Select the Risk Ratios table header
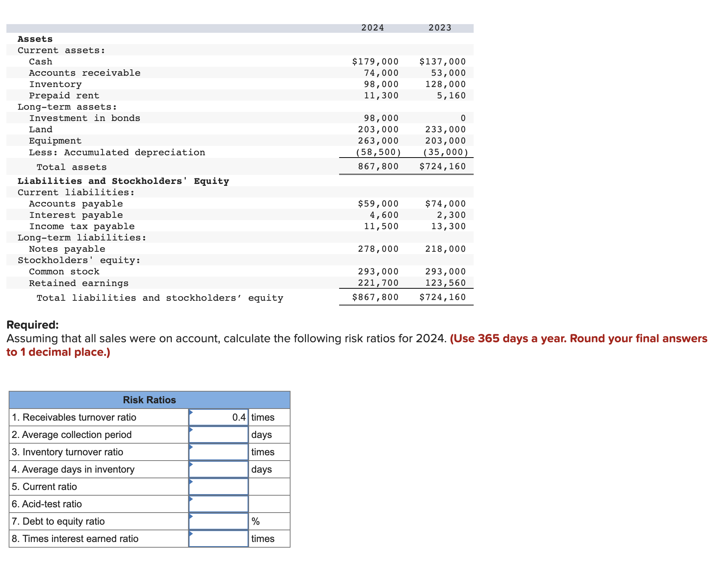The width and height of the screenshot is (728, 568). click(x=150, y=400)
